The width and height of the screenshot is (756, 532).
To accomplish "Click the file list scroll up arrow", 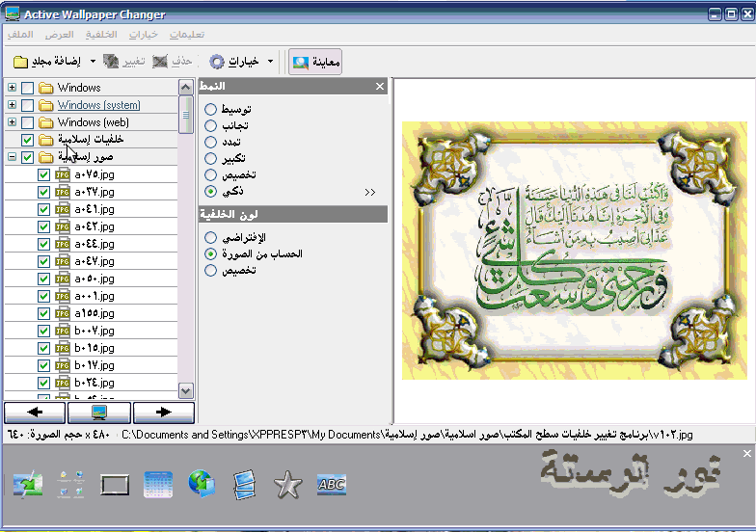I will coord(185,87).
